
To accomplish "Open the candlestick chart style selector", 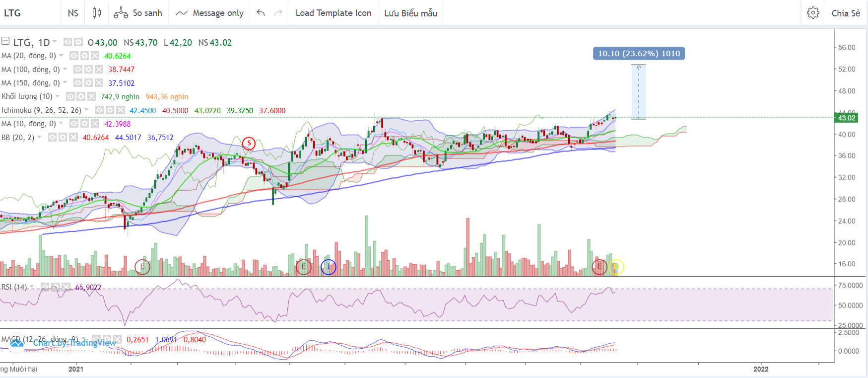I will click(x=97, y=13).
